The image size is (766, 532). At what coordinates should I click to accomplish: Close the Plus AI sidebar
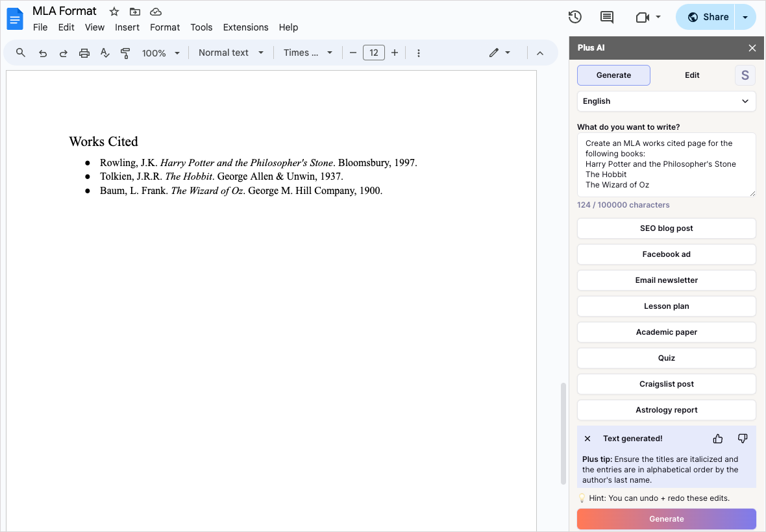752,48
